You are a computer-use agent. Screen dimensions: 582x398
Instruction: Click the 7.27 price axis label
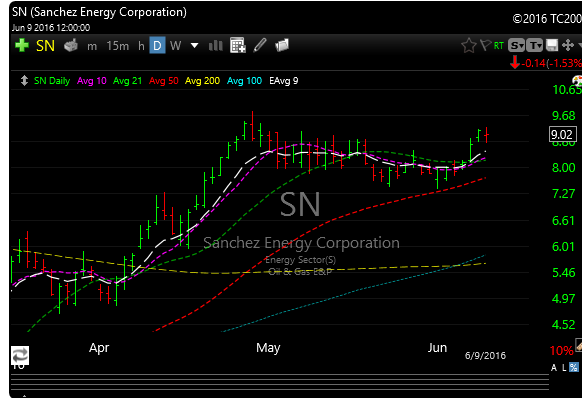click(x=563, y=194)
